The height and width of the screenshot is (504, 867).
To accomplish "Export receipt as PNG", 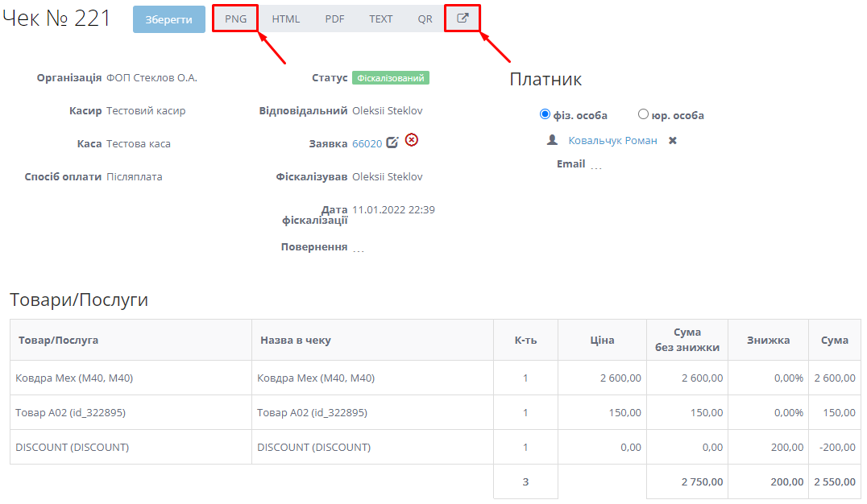I will click(235, 19).
